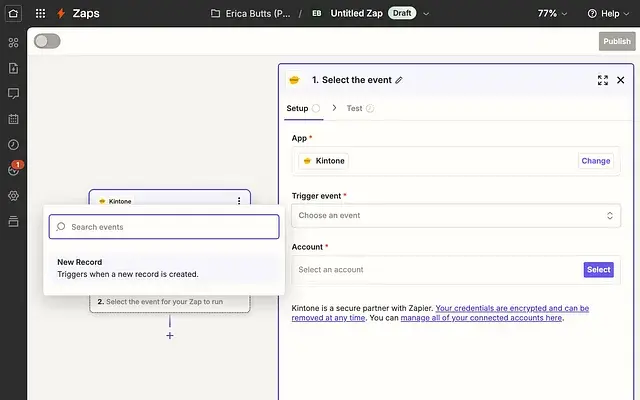
Task: Click the Search events input field
Action: click(x=165, y=227)
